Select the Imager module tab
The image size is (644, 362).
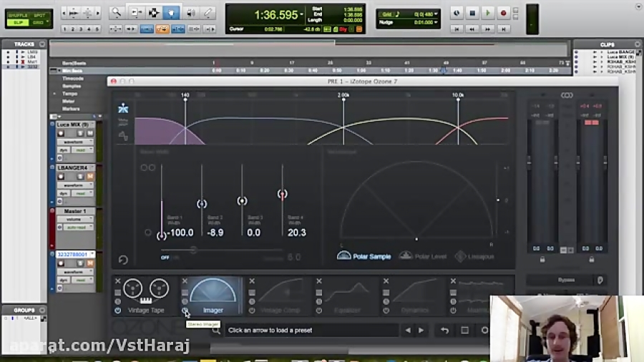pos(213,296)
